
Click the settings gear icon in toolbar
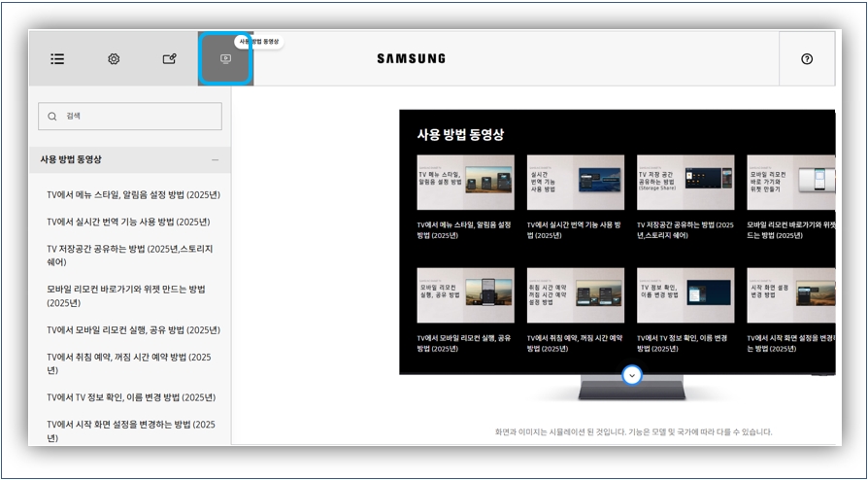click(x=114, y=59)
